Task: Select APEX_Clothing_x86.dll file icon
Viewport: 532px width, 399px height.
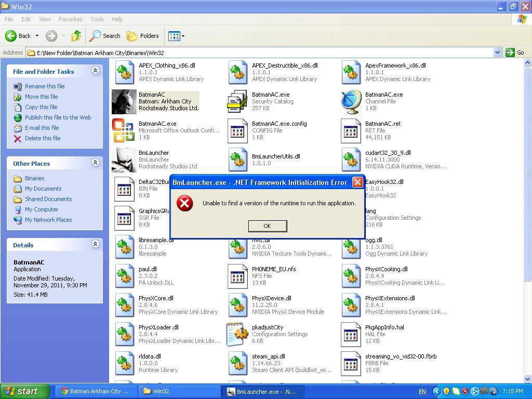Action: tap(124, 72)
